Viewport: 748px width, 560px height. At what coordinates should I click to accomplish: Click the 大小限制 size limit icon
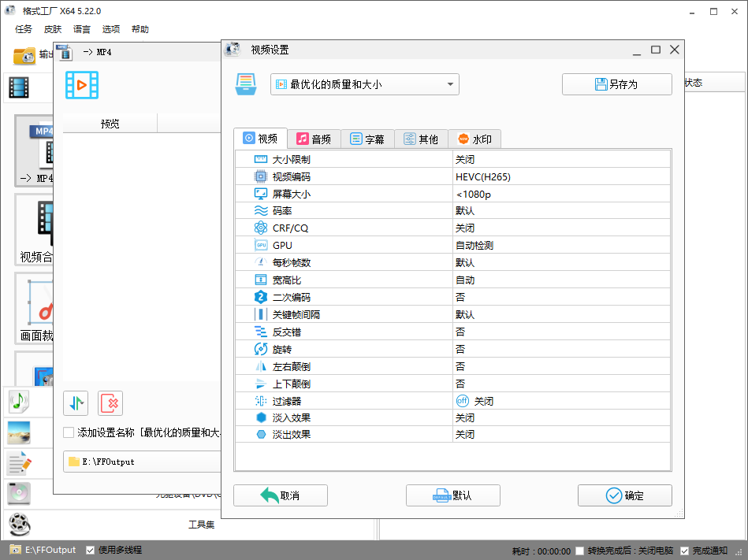coord(260,159)
